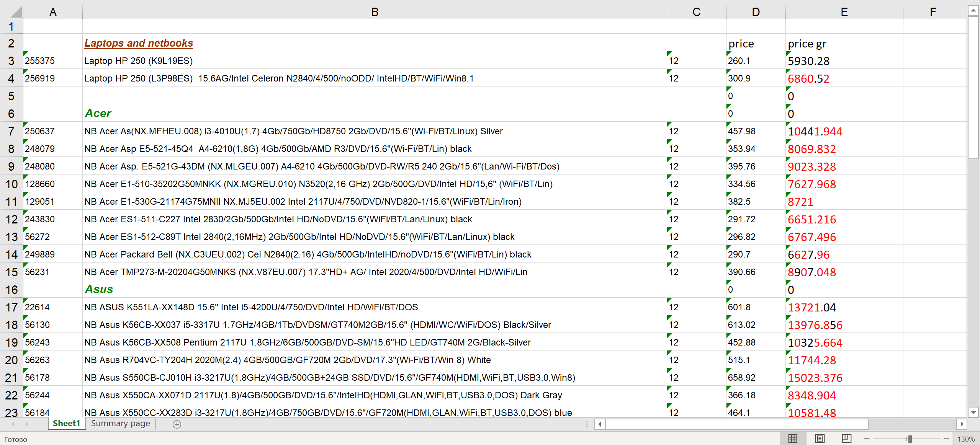Click the left sheet navigation arrow
Viewport: 980px width, 445px height.
pos(13,424)
